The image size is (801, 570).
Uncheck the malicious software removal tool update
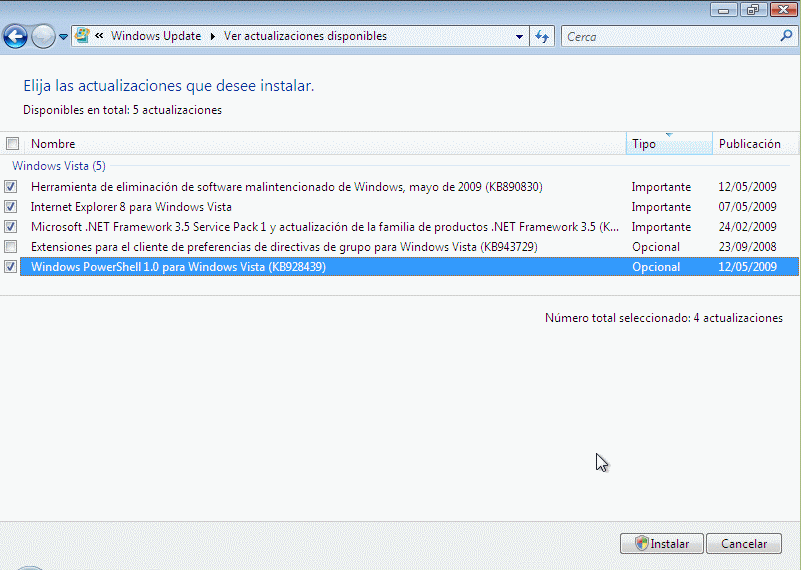click(x=11, y=187)
